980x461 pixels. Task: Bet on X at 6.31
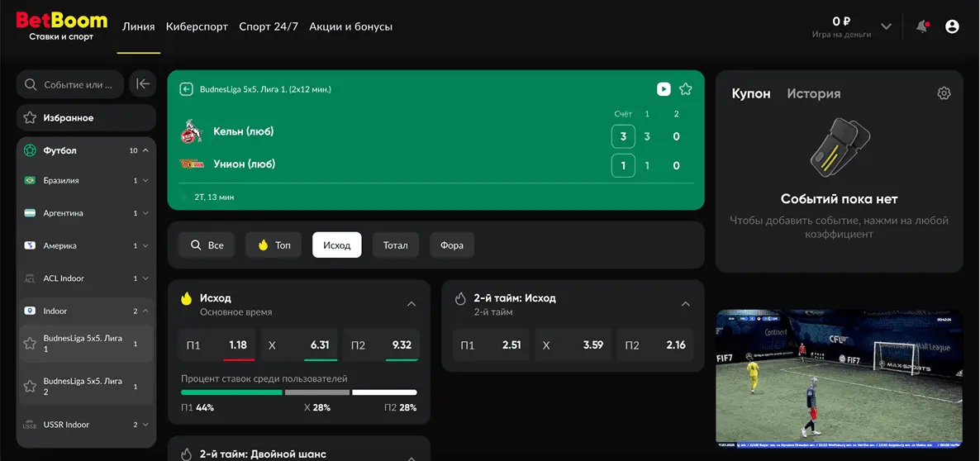click(299, 345)
